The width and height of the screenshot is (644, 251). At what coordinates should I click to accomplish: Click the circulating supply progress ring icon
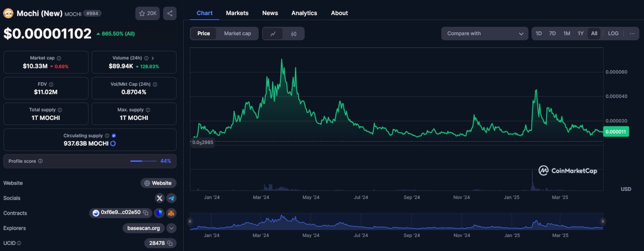(x=113, y=144)
